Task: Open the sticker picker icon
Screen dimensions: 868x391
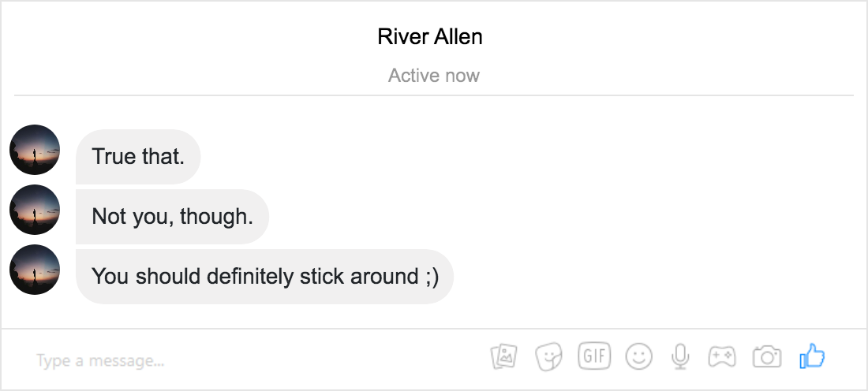Action: (548, 356)
